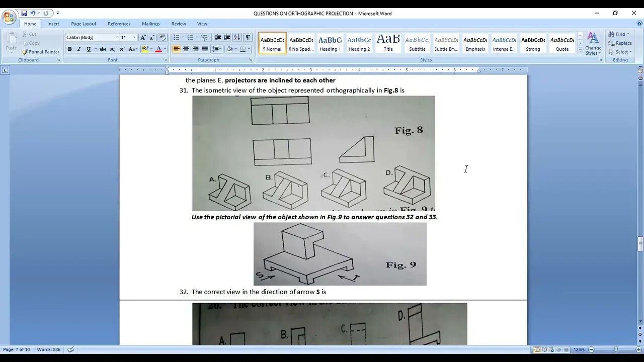Sort the selected text alphabetically

click(x=237, y=37)
